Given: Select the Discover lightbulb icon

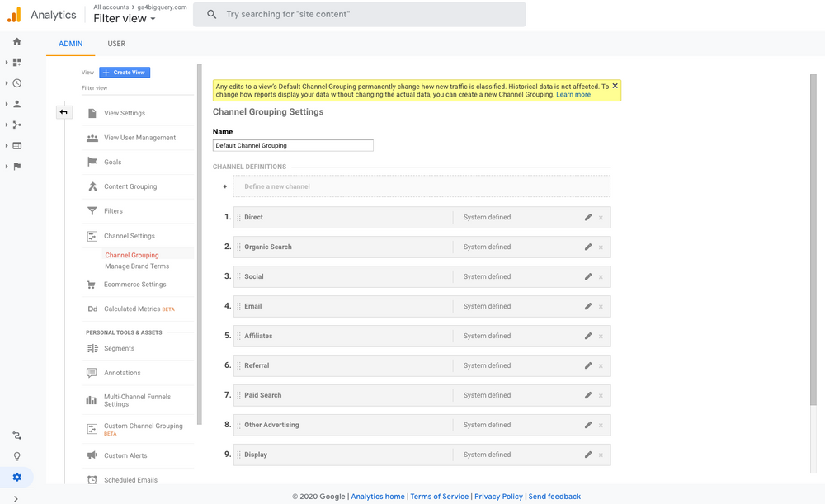Looking at the screenshot, I should click(16, 455).
